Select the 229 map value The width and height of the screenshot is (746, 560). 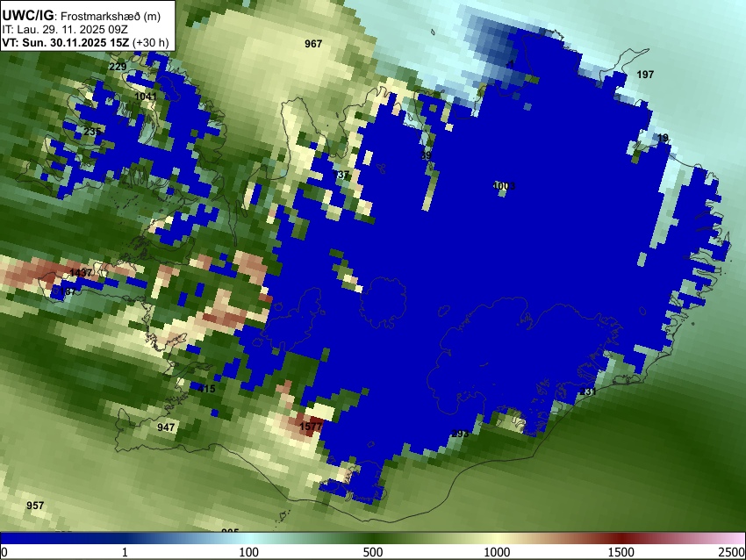[118, 67]
